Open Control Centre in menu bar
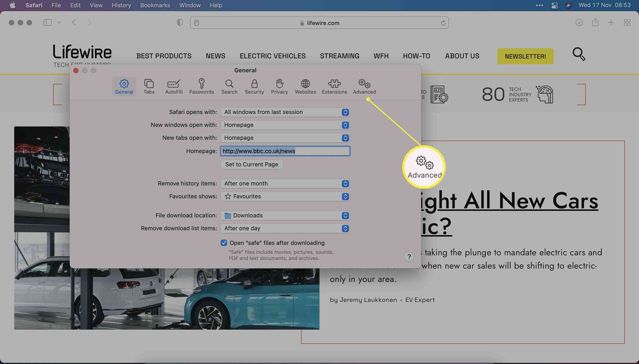The height and width of the screenshot is (364, 639). (x=554, y=5)
